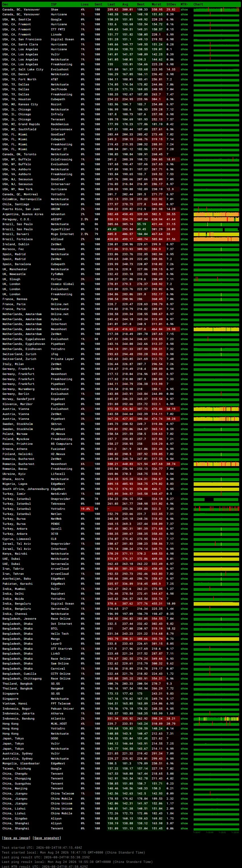
Task: Select the 'Morocco, Fez' cell
Action: (x=13, y=249)
